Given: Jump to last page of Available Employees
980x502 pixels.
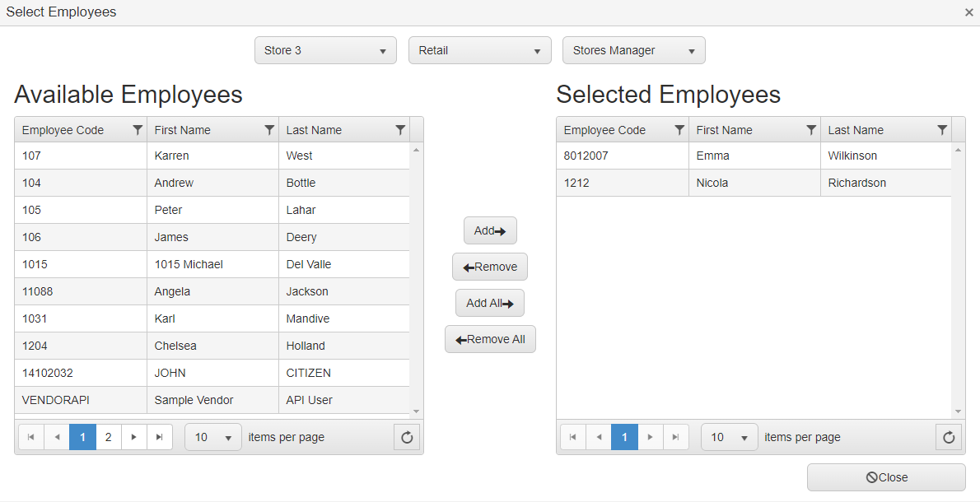Looking at the screenshot, I should tap(160, 437).
